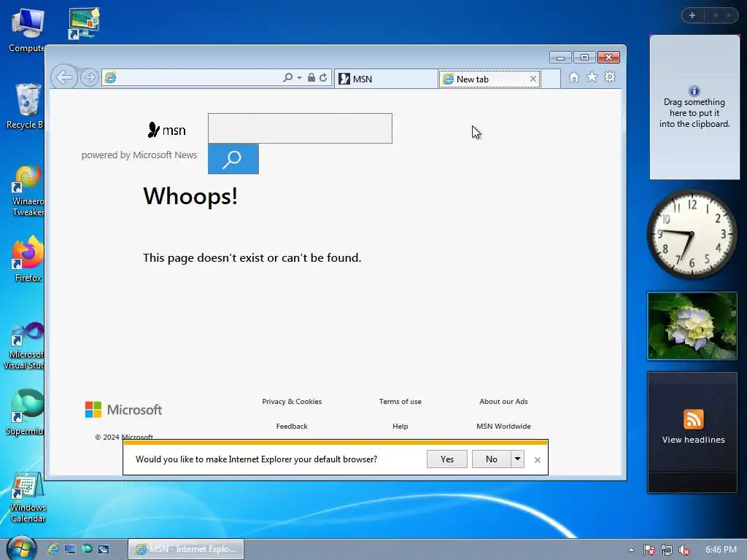Maximize the Internet Explorer window
Image resolution: width=747 pixels, height=560 pixels.
coord(584,58)
